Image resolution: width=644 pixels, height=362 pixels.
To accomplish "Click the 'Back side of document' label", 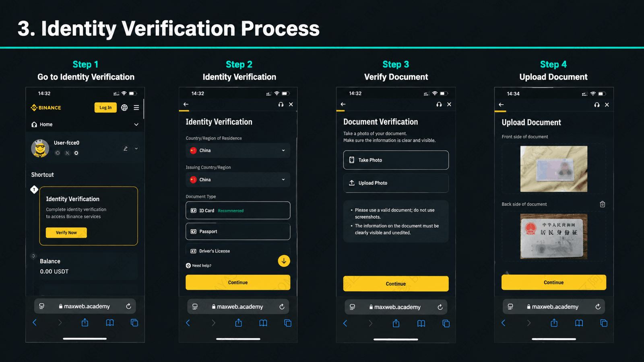I will tap(524, 204).
